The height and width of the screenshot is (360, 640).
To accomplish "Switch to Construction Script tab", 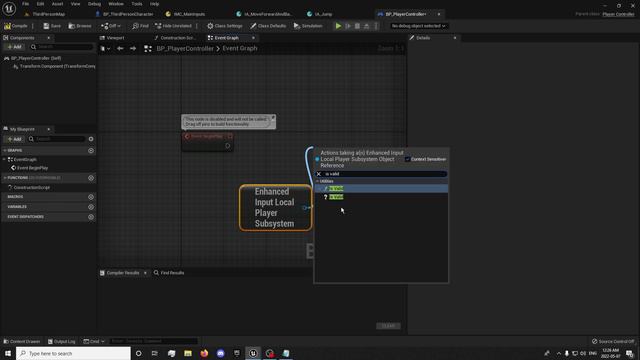I will (x=175, y=38).
